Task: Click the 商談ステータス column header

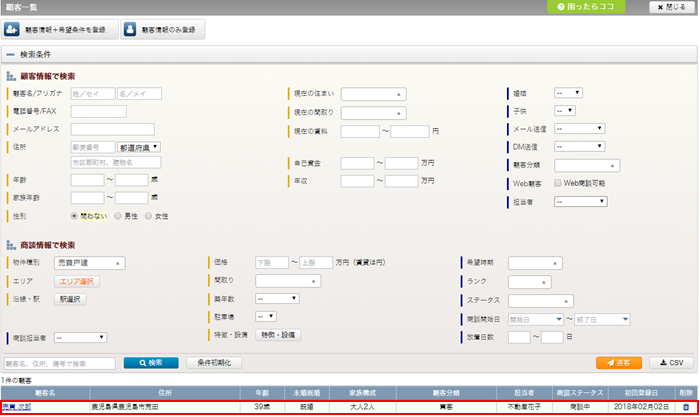Action: coord(580,393)
